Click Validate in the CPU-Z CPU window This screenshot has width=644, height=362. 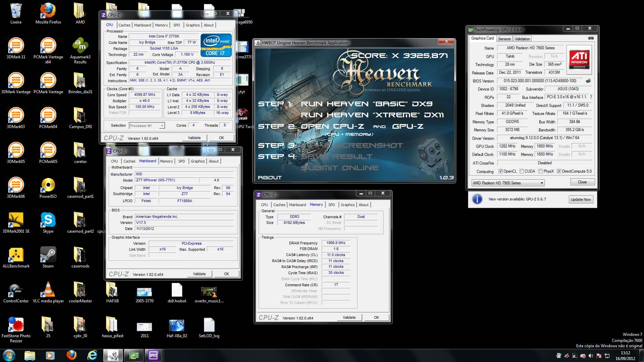pos(194,138)
